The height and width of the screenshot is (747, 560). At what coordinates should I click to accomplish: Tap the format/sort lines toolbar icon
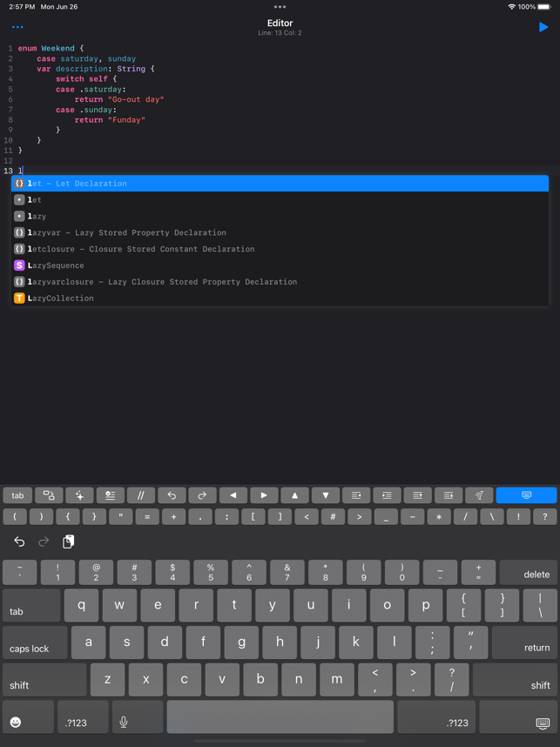pyautogui.click(x=479, y=495)
